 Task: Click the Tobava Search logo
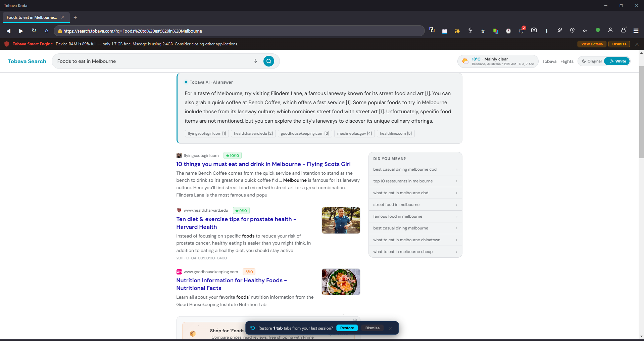coord(27,61)
